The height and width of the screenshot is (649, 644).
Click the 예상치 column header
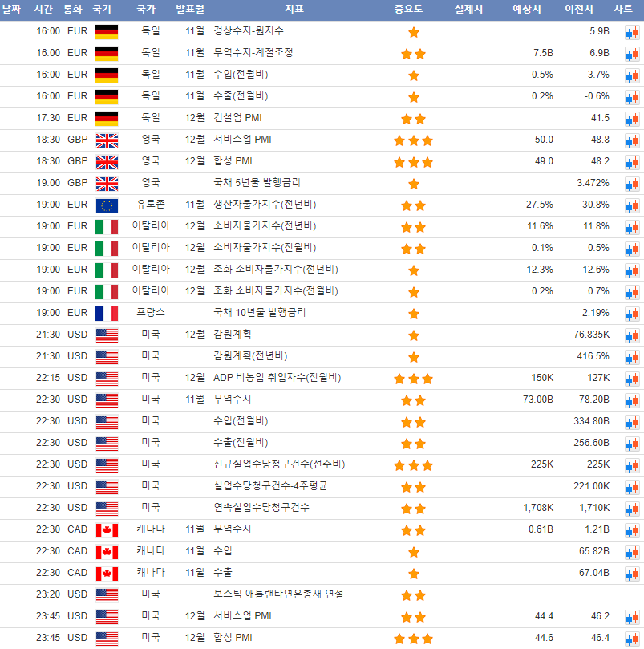[526, 10]
